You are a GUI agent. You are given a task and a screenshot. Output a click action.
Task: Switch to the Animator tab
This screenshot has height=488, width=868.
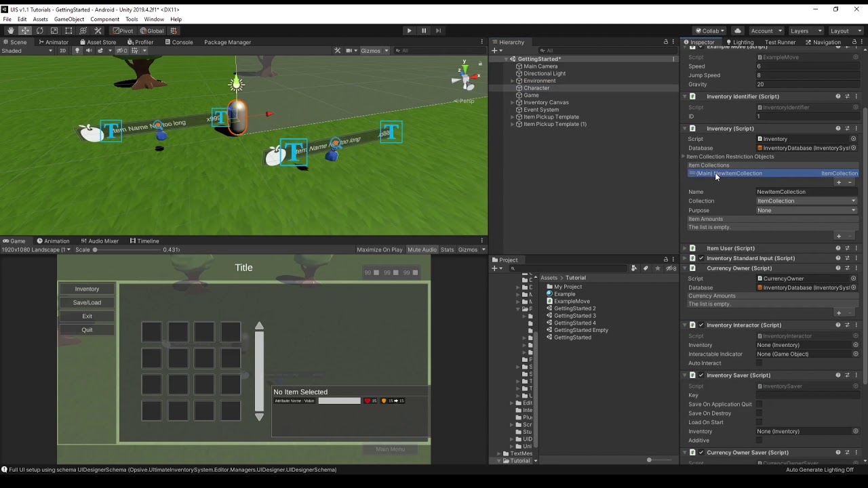(x=53, y=42)
